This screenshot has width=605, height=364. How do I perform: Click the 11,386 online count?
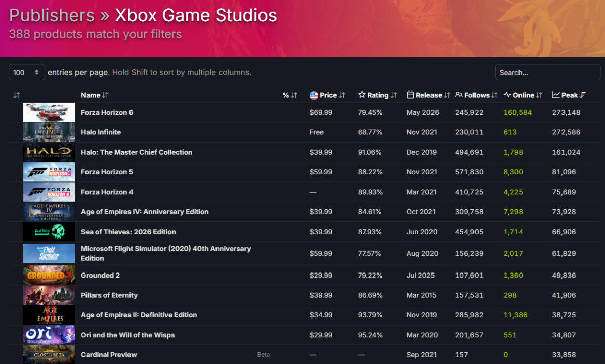point(515,315)
